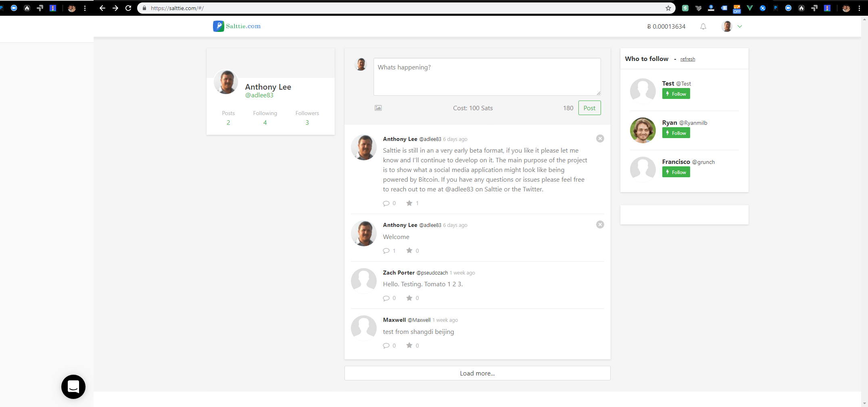Reload the page with the refresh icon
The width and height of the screenshot is (868, 407).
(128, 8)
